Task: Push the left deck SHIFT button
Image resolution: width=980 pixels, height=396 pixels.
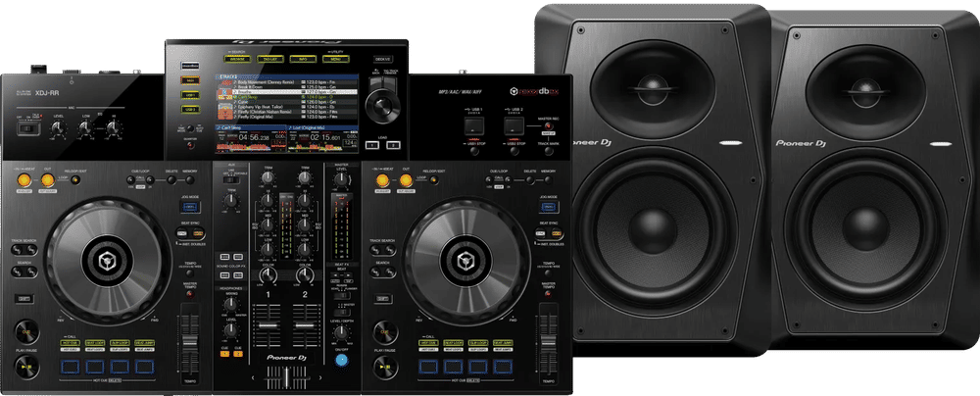Action: tap(24, 300)
